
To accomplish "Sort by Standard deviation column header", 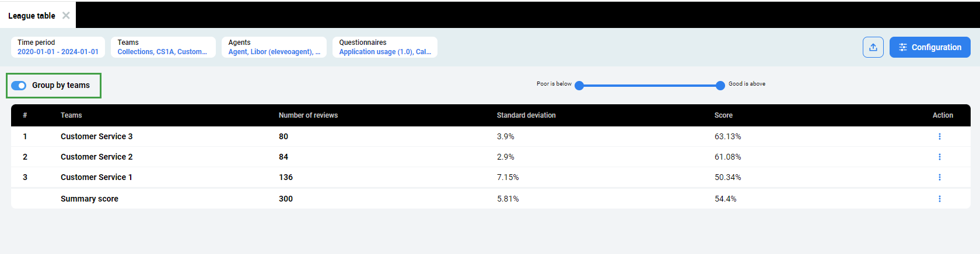I will click(526, 115).
